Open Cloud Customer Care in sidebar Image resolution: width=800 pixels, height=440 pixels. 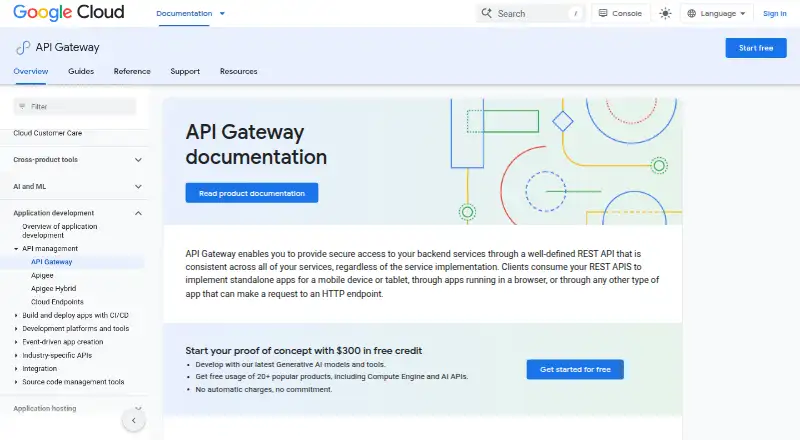[47, 133]
